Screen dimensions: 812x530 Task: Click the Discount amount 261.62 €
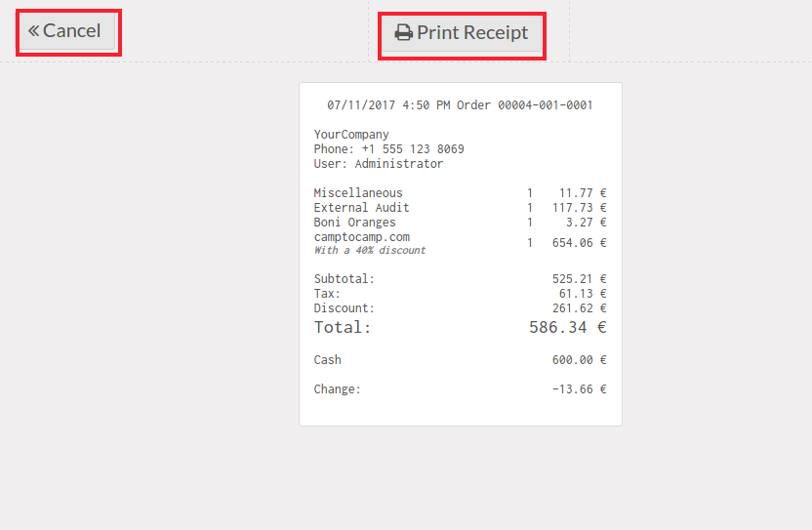(x=579, y=308)
